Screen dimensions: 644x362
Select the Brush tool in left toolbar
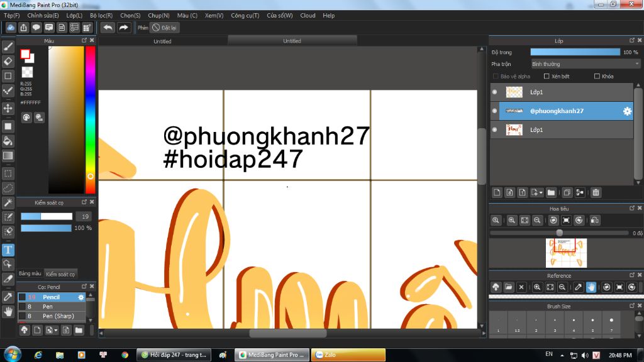point(8,47)
